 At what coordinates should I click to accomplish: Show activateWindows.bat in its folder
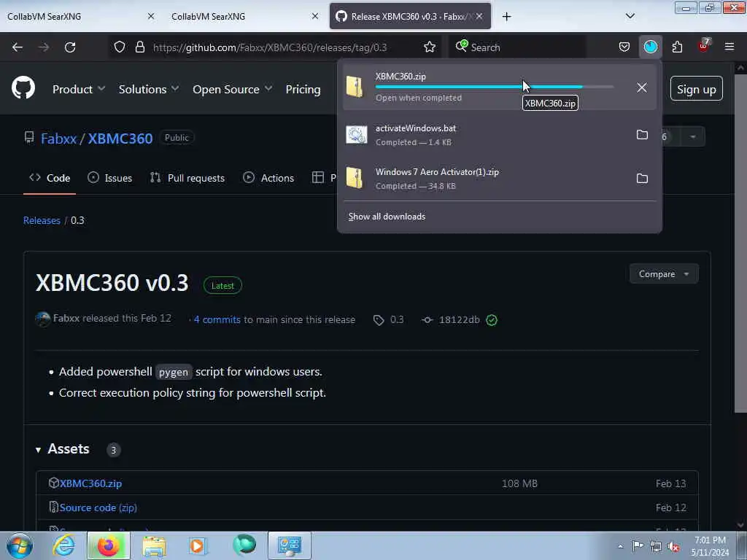642,135
